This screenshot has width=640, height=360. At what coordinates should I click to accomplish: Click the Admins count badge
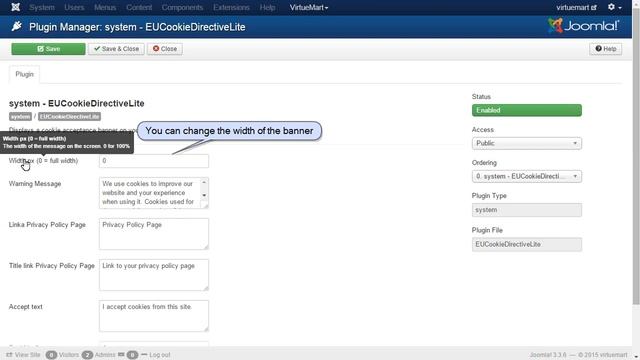pos(87,355)
